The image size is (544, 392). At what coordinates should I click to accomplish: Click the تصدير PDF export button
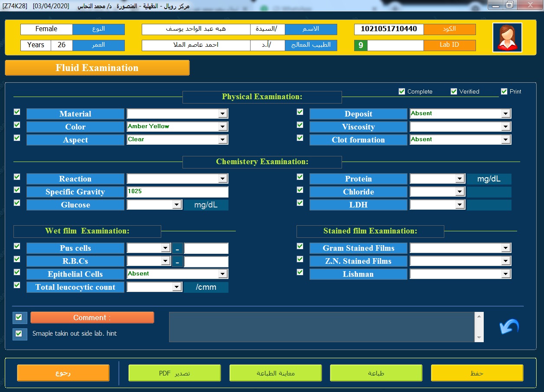click(x=174, y=373)
